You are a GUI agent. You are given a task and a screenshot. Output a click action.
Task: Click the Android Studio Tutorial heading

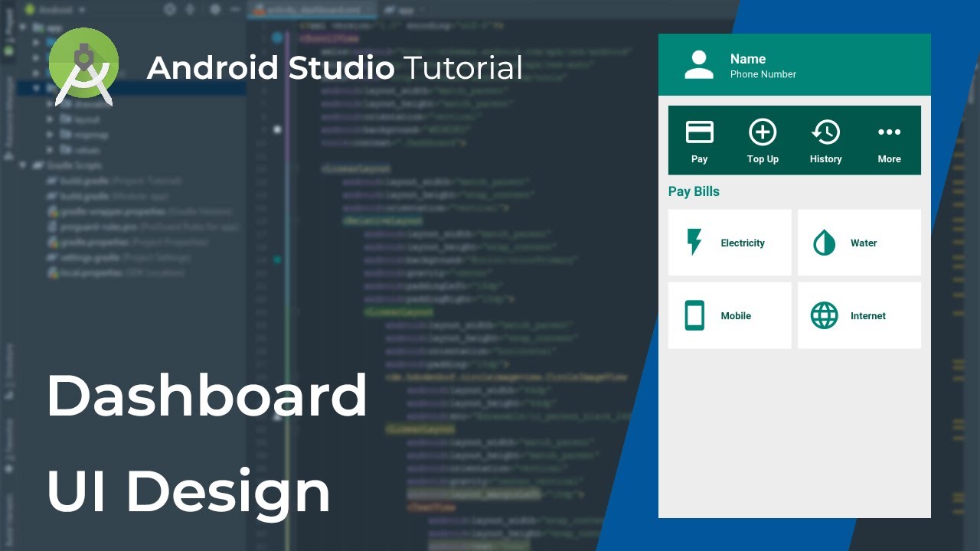coord(335,67)
